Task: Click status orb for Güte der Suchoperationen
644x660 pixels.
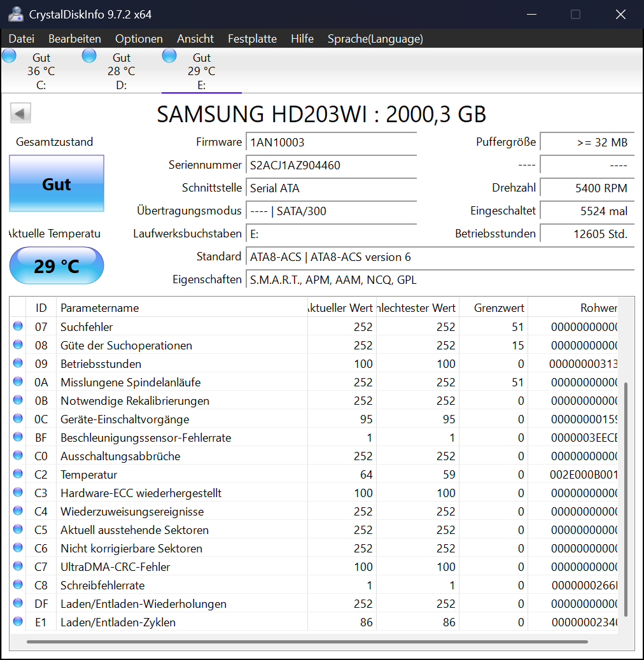Action: point(18,344)
